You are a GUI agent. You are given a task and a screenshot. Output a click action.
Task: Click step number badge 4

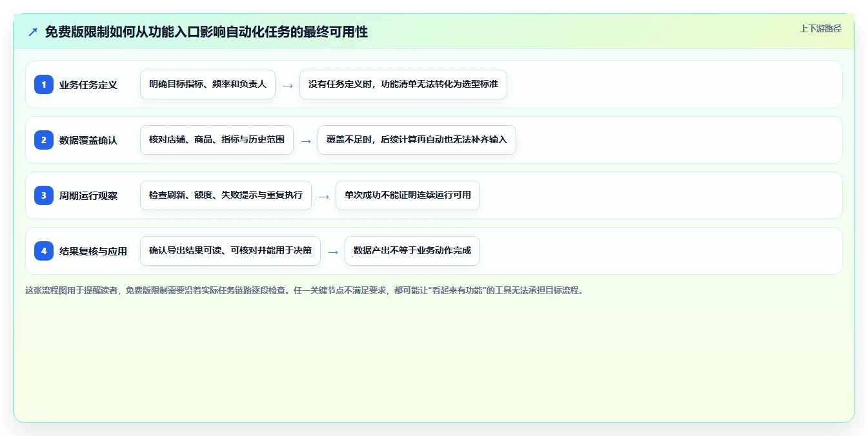click(x=44, y=251)
